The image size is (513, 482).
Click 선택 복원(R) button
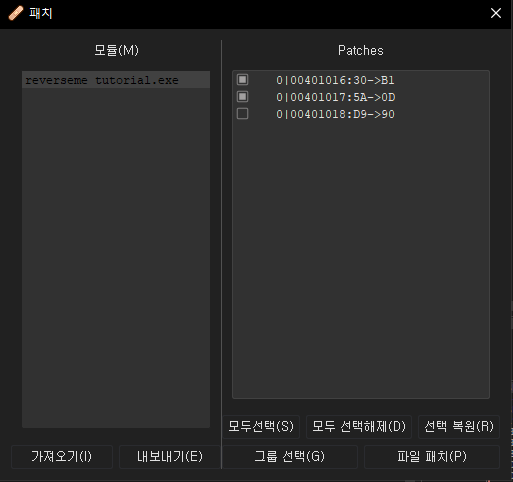click(x=459, y=426)
